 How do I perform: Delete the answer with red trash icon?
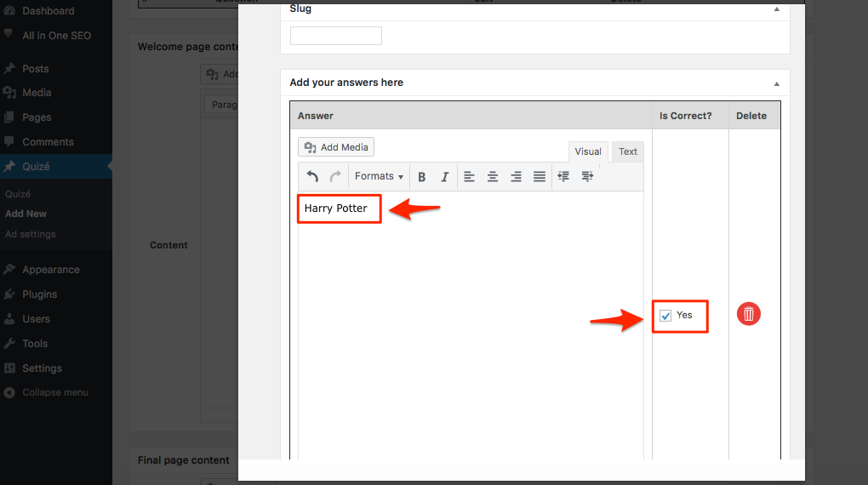(x=748, y=314)
